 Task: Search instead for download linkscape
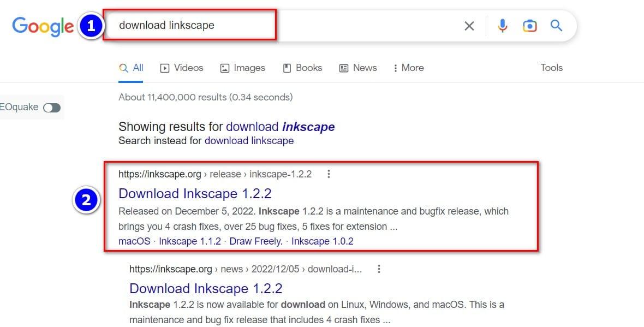pyautogui.click(x=249, y=141)
